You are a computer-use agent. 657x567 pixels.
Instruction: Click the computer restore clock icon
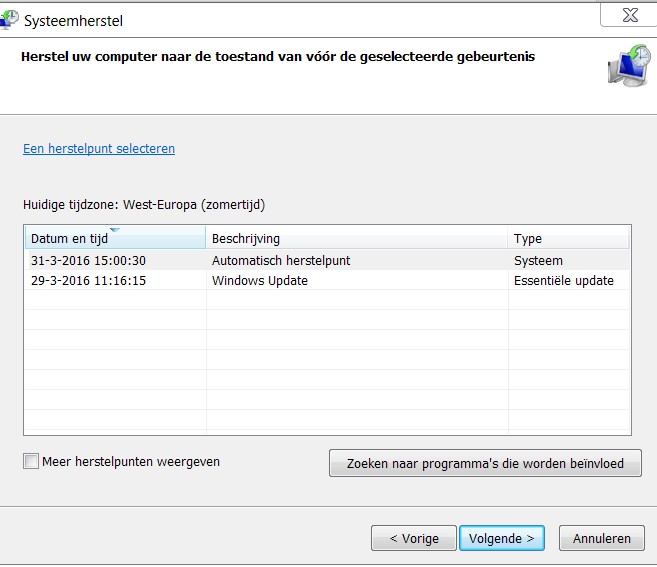[x=629, y=65]
